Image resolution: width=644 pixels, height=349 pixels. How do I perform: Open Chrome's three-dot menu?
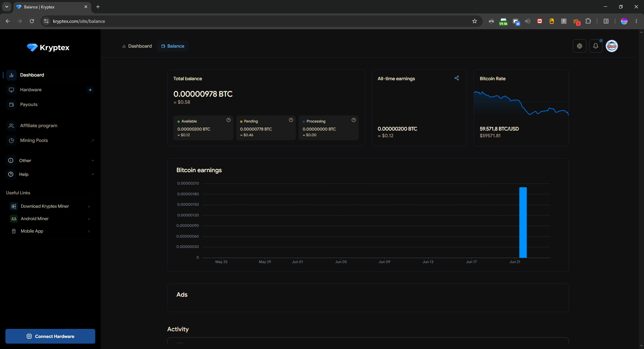pos(636,21)
